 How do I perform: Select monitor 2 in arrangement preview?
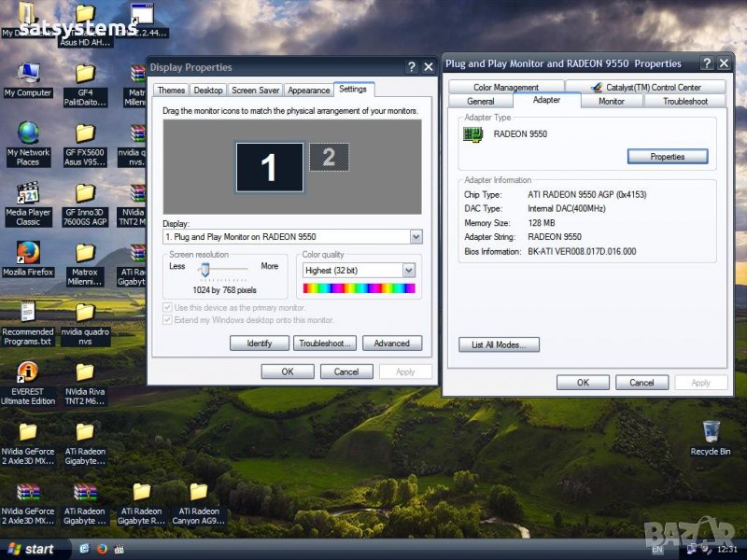329,157
